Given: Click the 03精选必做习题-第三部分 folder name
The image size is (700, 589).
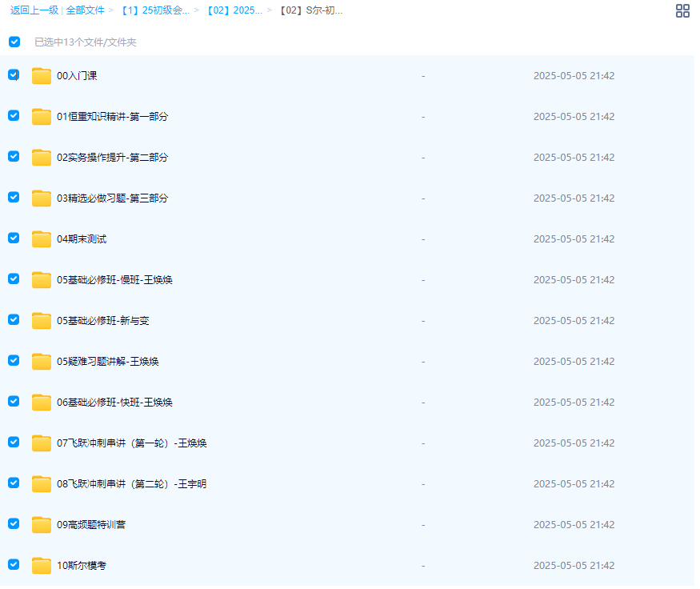Looking at the screenshot, I should [x=113, y=198].
